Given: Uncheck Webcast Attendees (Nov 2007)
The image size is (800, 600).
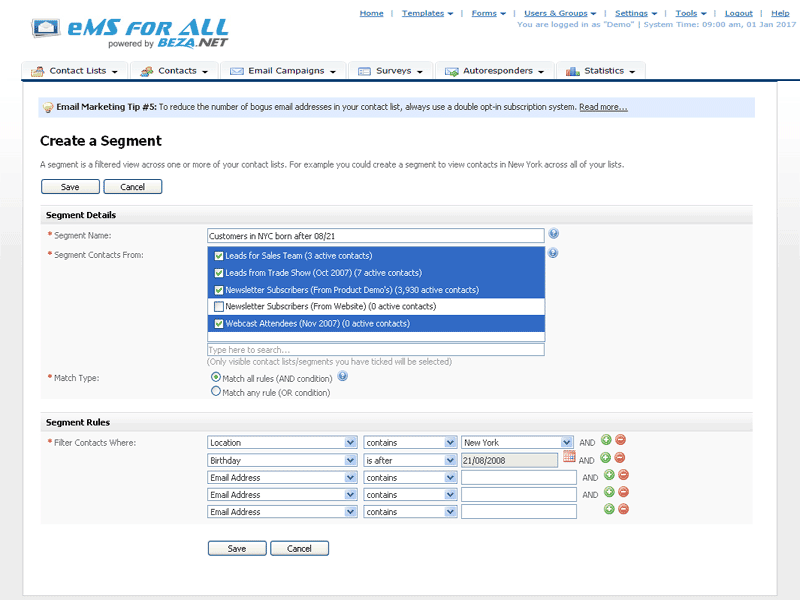Looking at the screenshot, I should (219, 323).
